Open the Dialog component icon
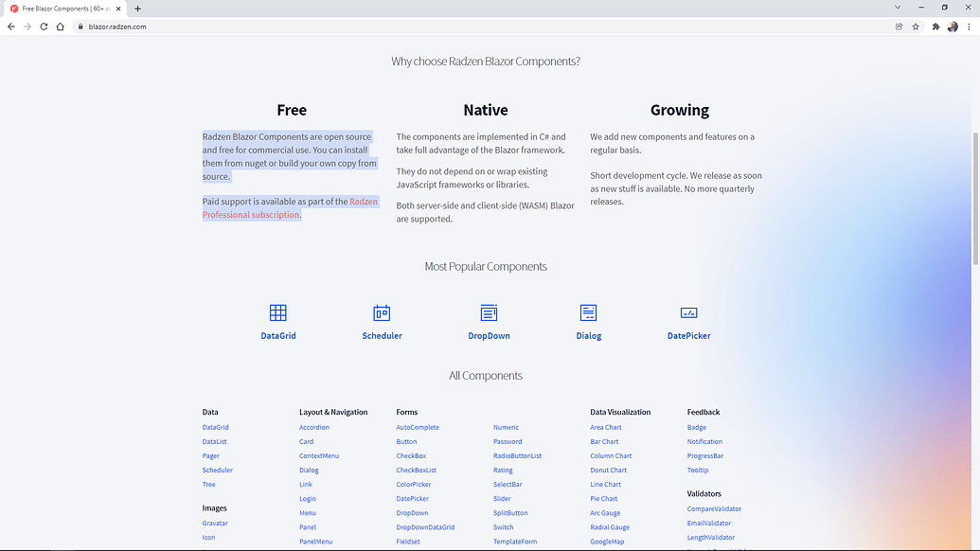 click(588, 312)
